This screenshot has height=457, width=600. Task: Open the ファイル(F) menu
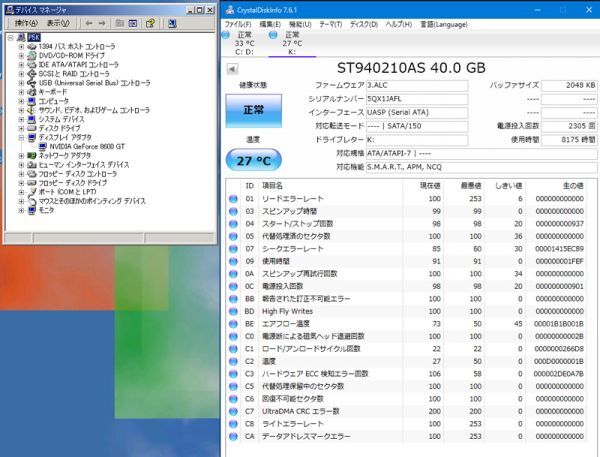tap(238, 24)
